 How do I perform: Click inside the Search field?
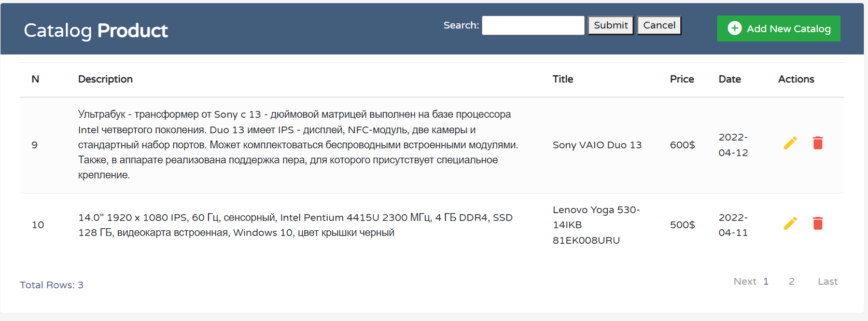click(x=533, y=25)
